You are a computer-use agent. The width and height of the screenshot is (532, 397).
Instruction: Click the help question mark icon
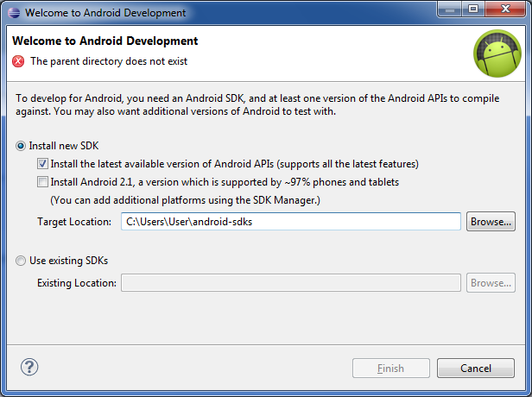29,367
